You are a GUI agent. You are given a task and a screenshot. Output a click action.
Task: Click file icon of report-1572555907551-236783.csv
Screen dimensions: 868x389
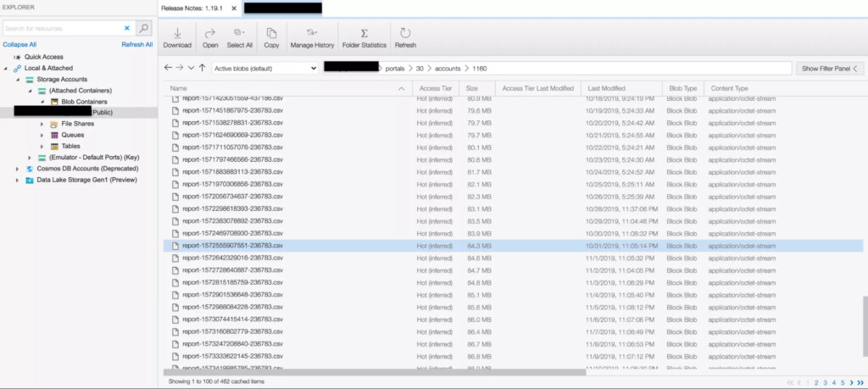click(175, 246)
